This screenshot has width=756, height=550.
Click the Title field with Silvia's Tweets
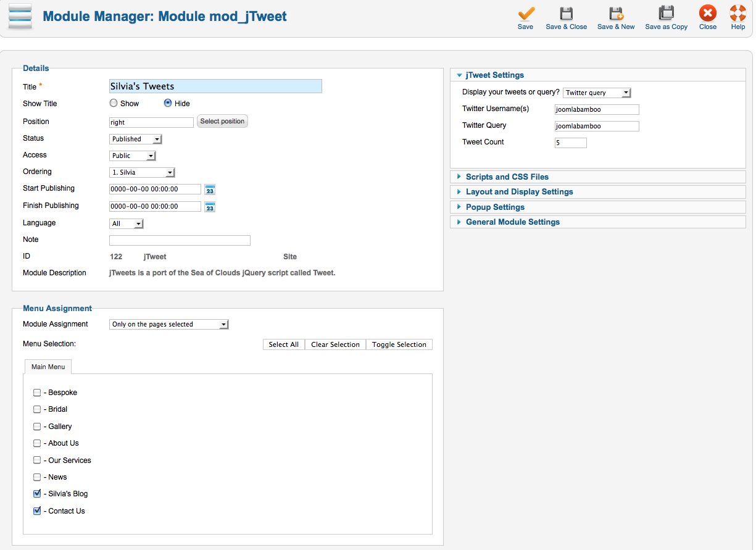215,86
